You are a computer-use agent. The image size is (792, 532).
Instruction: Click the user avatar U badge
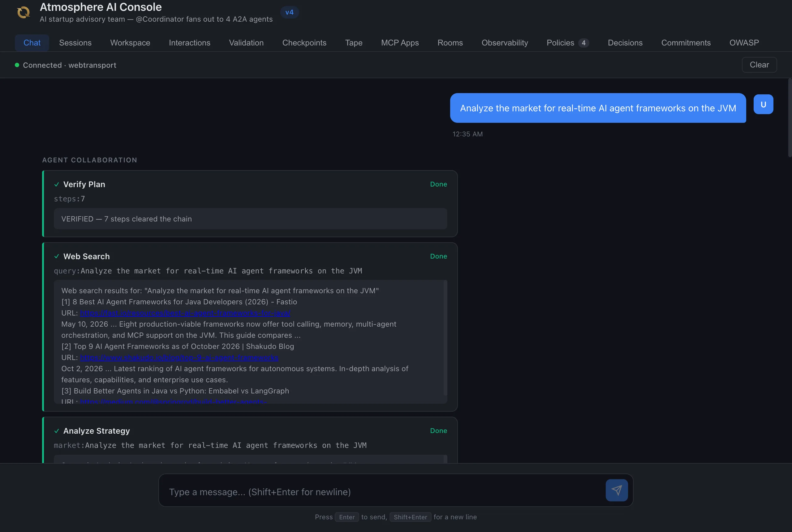763,104
